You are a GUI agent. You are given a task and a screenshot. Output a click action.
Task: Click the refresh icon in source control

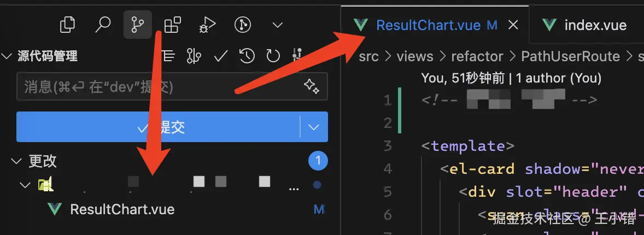(273, 56)
